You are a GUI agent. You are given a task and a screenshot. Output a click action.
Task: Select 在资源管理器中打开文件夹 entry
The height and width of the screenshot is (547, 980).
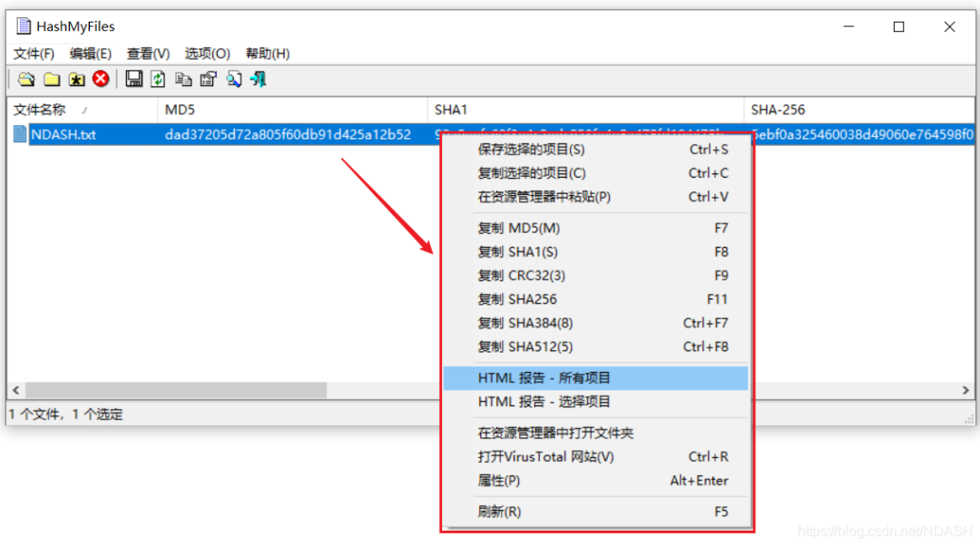tap(595, 434)
